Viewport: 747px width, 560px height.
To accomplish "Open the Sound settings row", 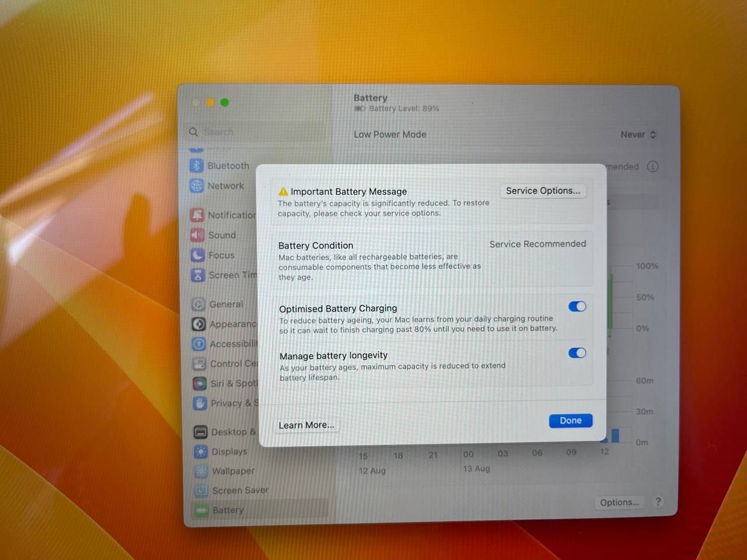I will click(257, 235).
